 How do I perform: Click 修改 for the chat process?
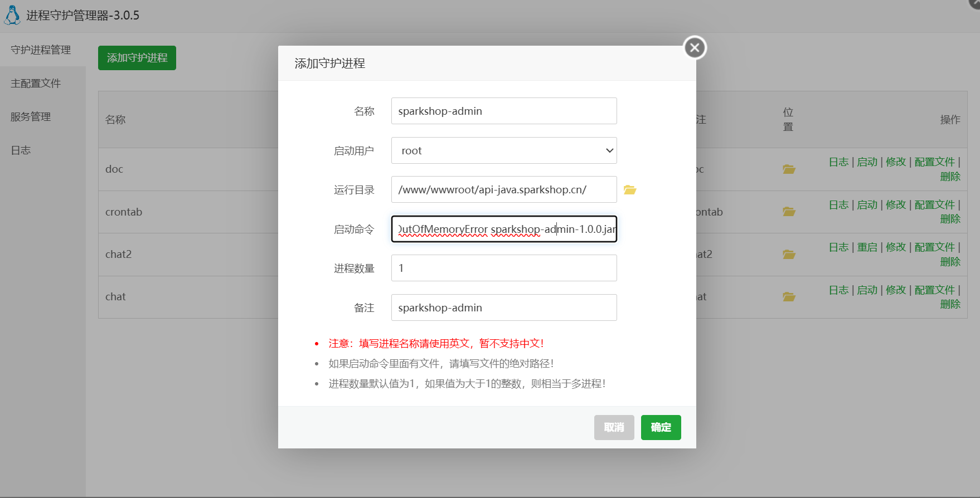pyautogui.click(x=896, y=290)
